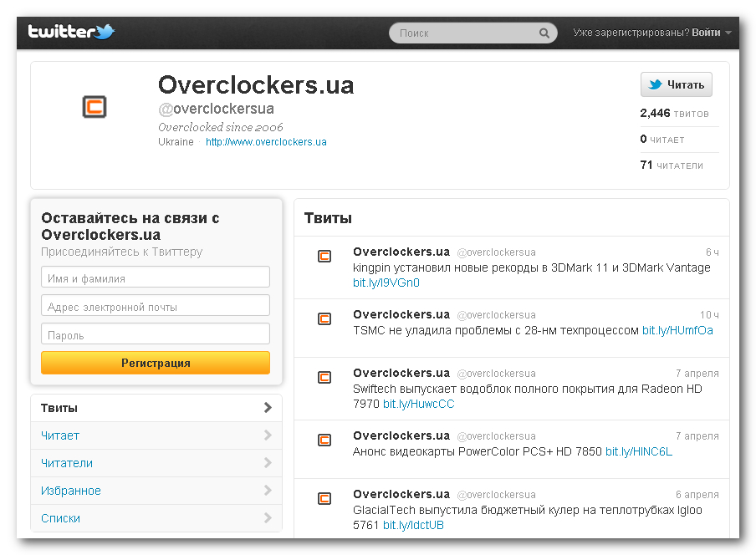Click 7 апреля timestamp on PowerColor tweet
Image resolution: width=756 pixels, height=555 pixels.
(697, 436)
